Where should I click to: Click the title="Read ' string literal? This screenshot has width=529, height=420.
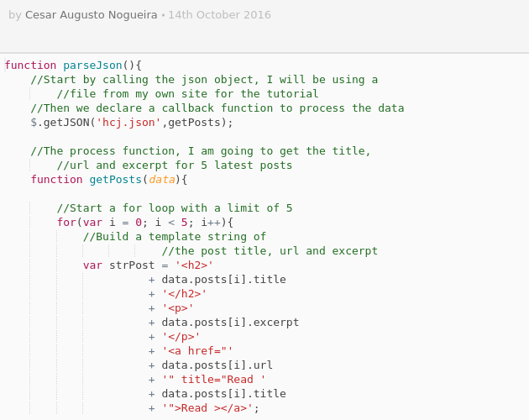point(213,380)
